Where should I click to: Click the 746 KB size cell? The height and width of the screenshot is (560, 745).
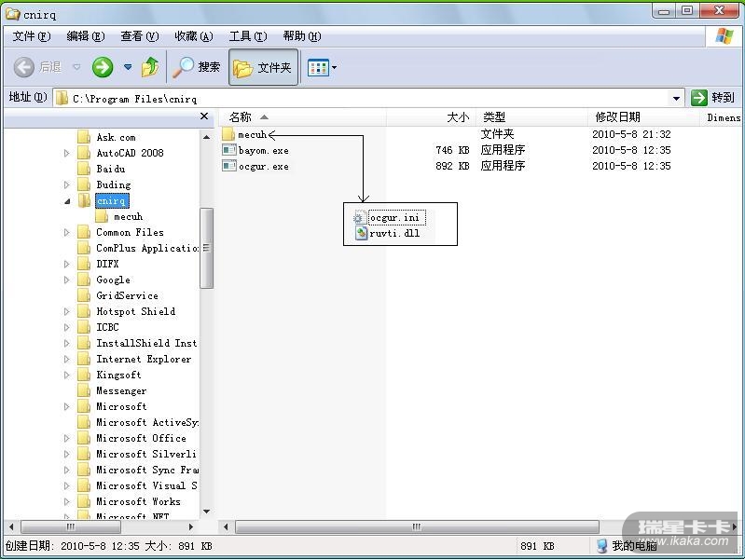pyautogui.click(x=452, y=150)
